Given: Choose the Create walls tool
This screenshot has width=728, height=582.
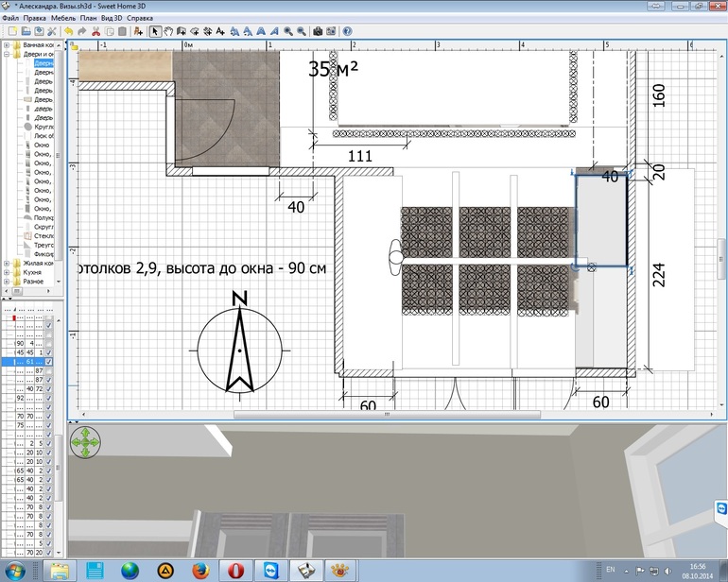Looking at the screenshot, I should pos(182,31).
